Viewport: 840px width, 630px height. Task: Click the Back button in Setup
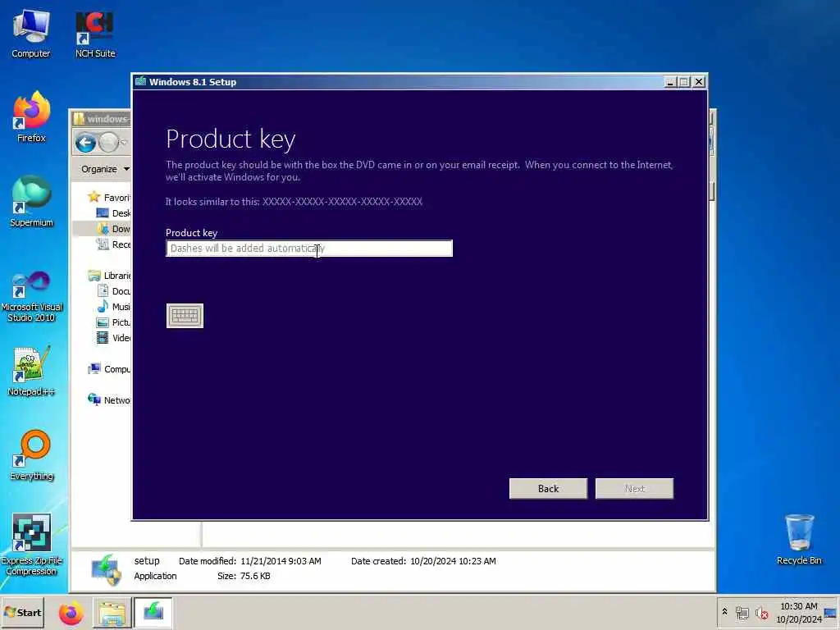tap(548, 489)
